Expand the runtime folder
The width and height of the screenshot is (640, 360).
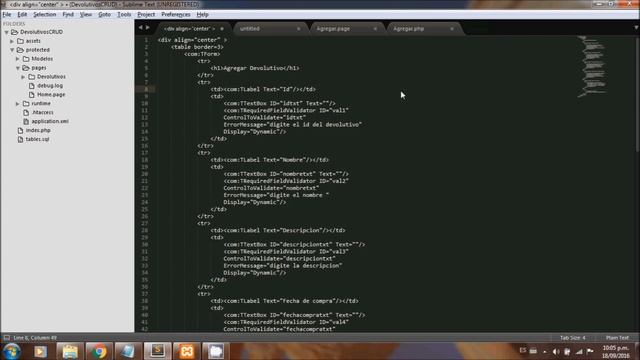18,104
